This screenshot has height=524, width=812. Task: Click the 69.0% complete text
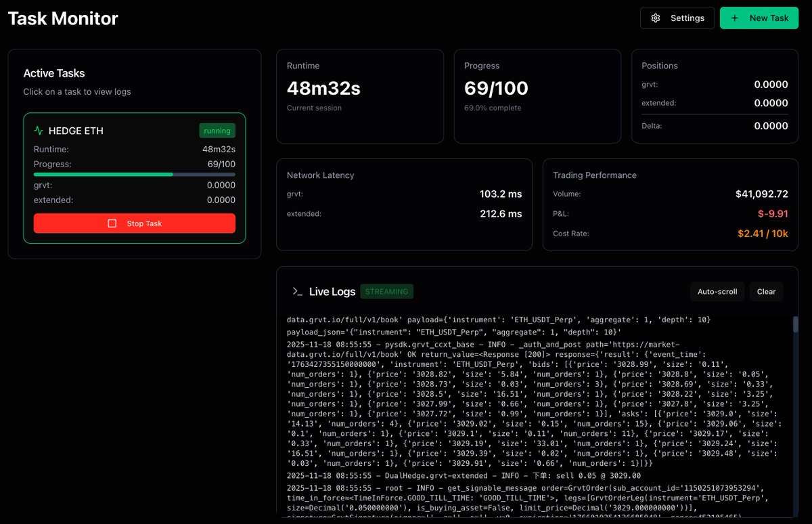[493, 108]
